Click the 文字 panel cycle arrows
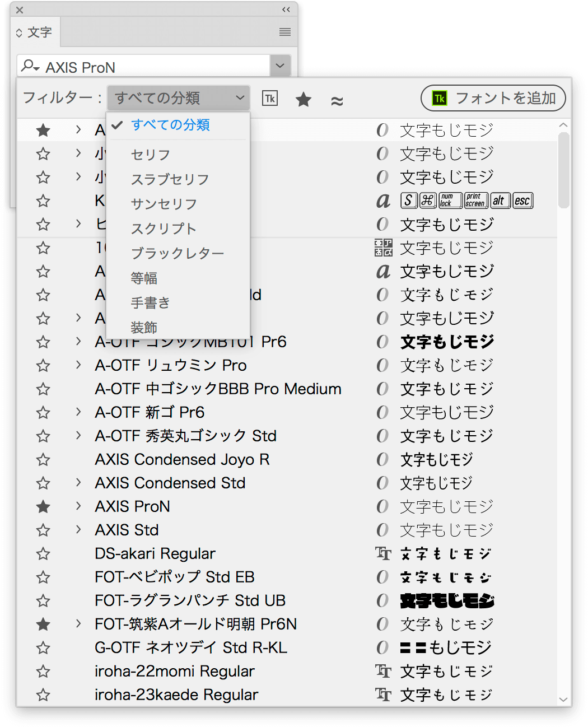588x727 pixels. [19, 33]
